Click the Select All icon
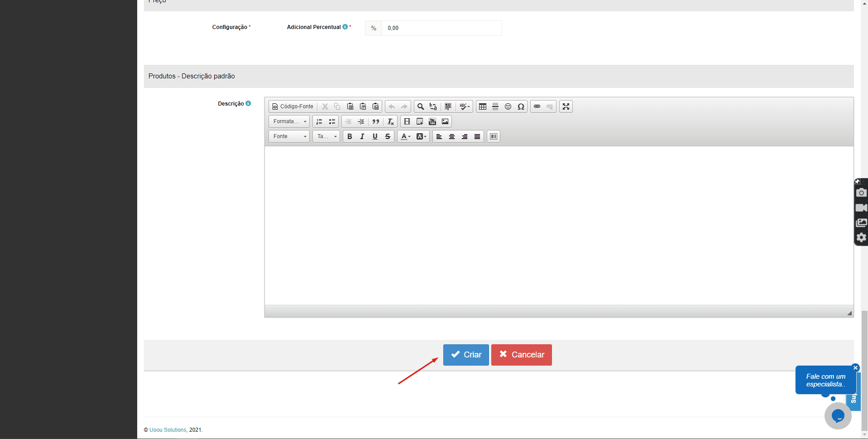The height and width of the screenshot is (439, 868). 448,106
